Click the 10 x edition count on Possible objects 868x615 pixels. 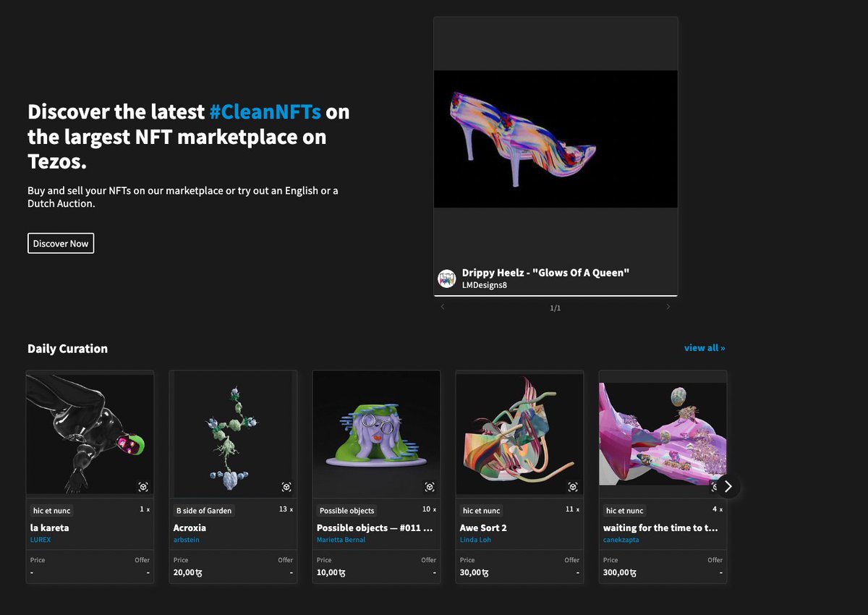coord(430,509)
